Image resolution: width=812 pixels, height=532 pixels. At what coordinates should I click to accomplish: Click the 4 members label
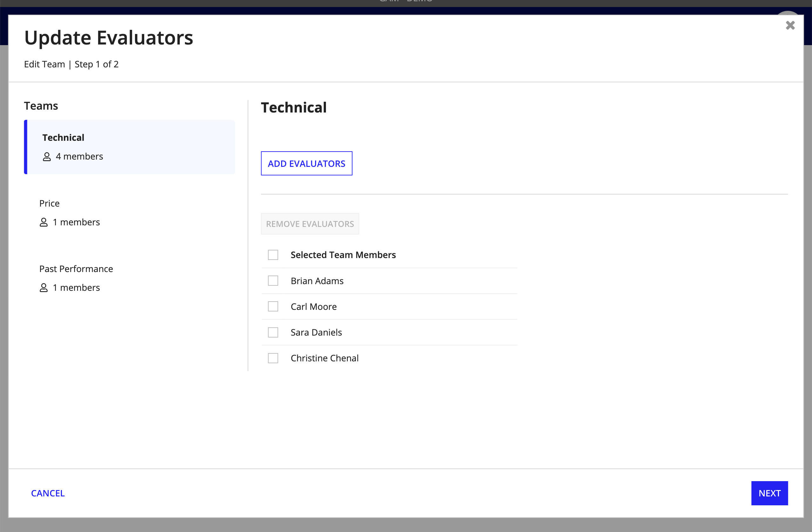pyautogui.click(x=79, y=156)
